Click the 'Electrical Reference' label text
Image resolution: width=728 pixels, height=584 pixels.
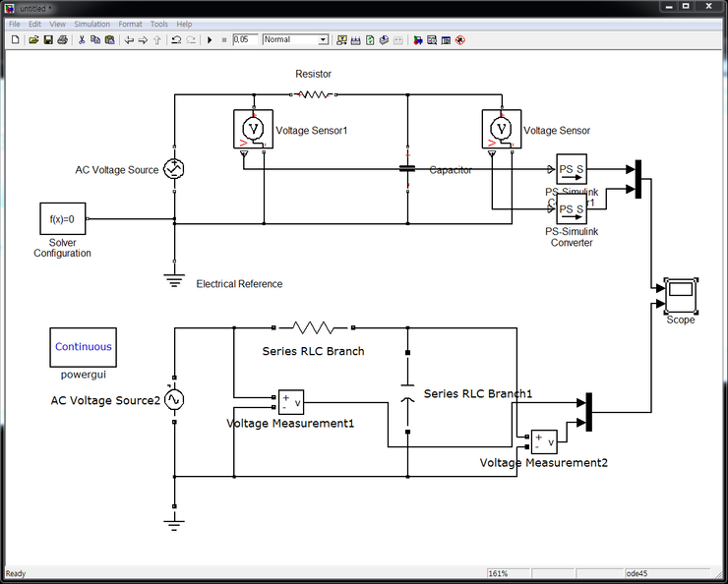tap(239, 284)
